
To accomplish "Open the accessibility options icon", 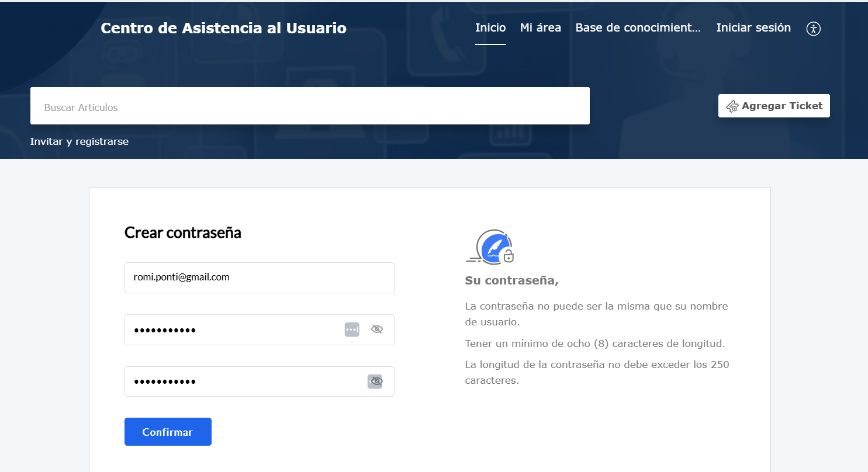I will [814, 29].
